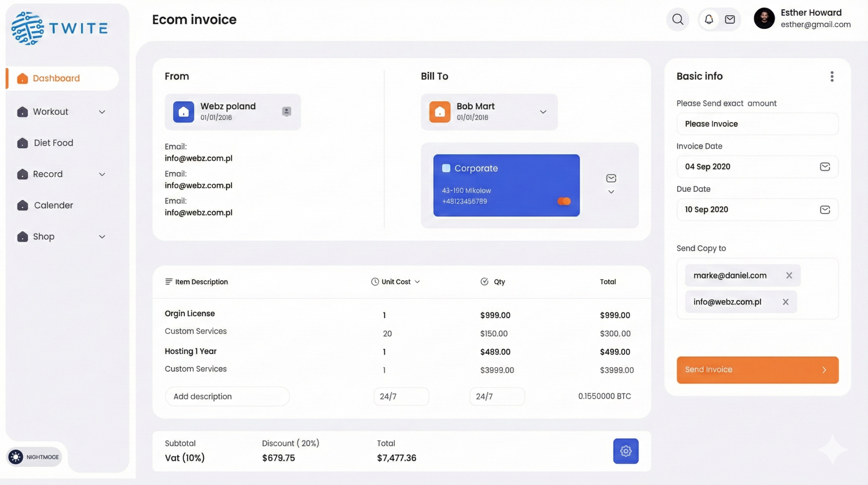This screenshot has height=485, width=868.
Task: Toggle the orange switch on Corporate card
Action: tap(564, 201)
